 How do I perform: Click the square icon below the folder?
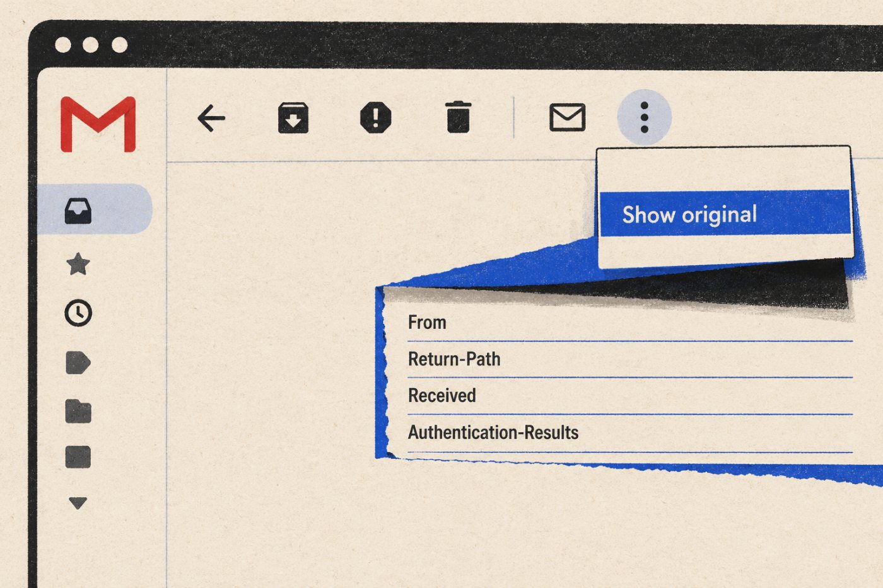(78, 457)
